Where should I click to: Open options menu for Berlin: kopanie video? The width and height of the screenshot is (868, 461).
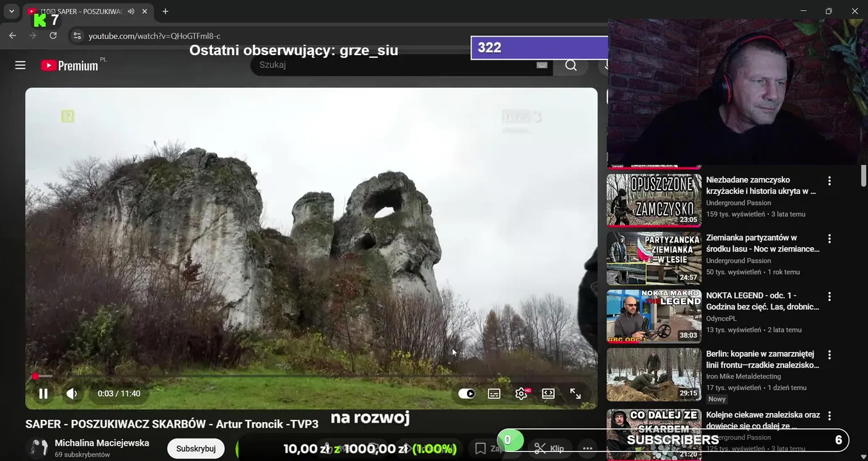click(830, 355)
